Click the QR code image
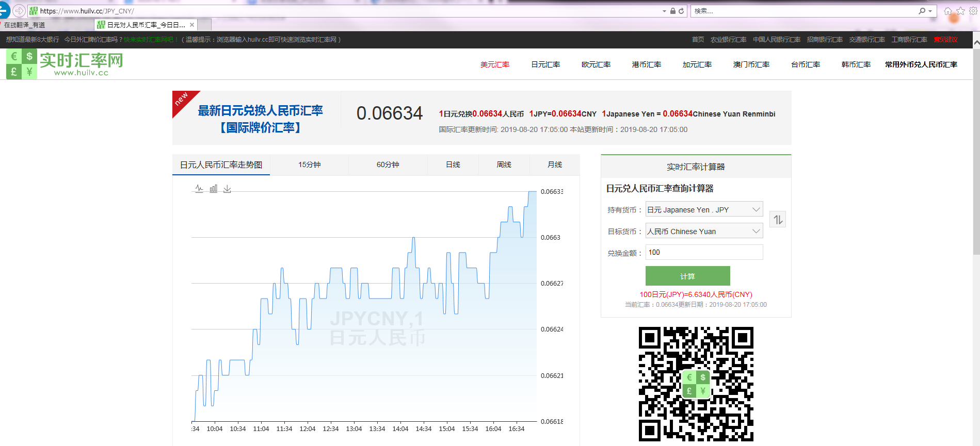 pyautogui.click(x=696, y=384)
